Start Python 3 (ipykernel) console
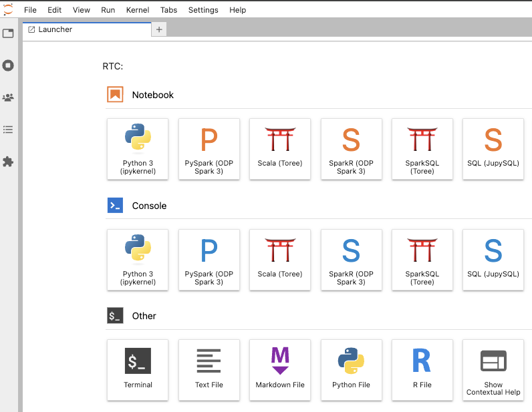The image size is (532, 412). coord(138,260)
